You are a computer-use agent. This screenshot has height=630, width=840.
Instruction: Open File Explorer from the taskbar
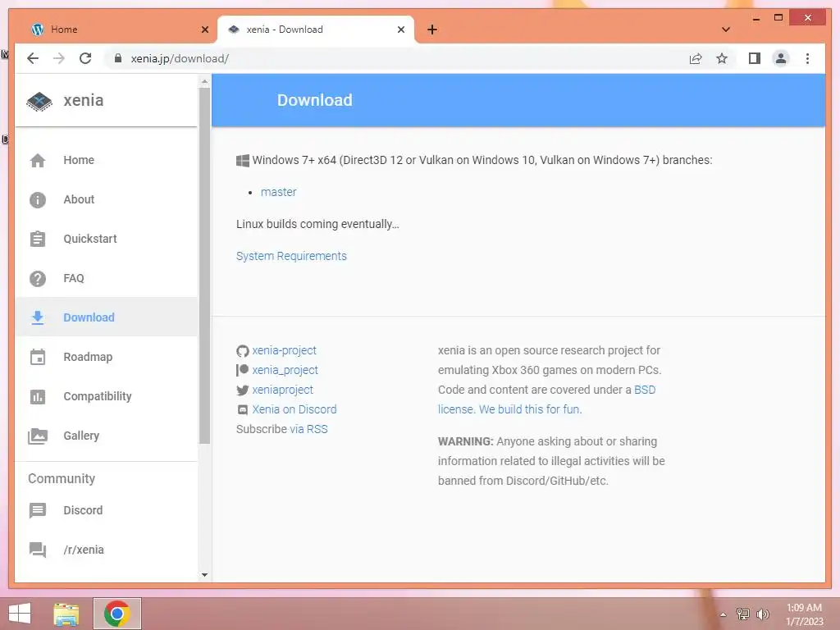66,614
